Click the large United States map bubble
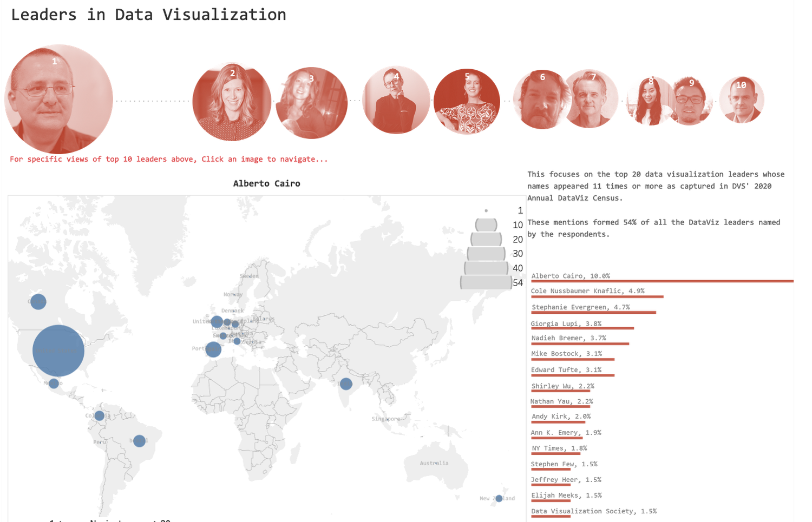812x522 pixels. tap(58, 351)
